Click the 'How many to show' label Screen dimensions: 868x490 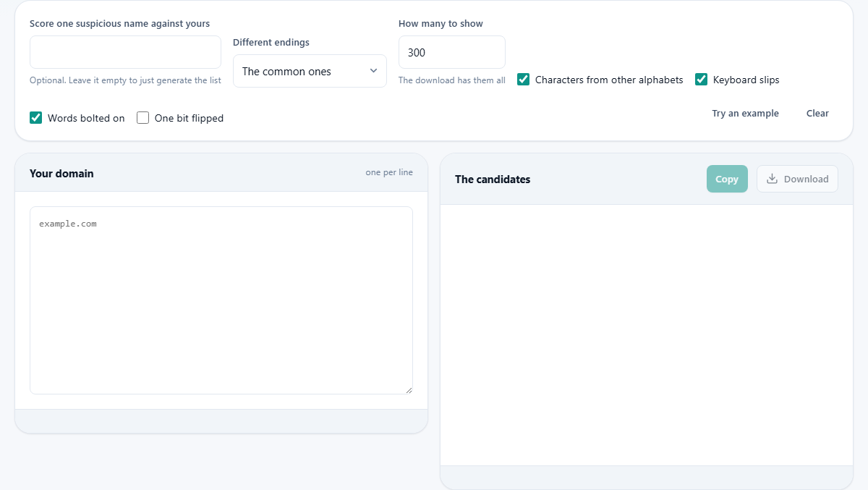click(441, 24)
